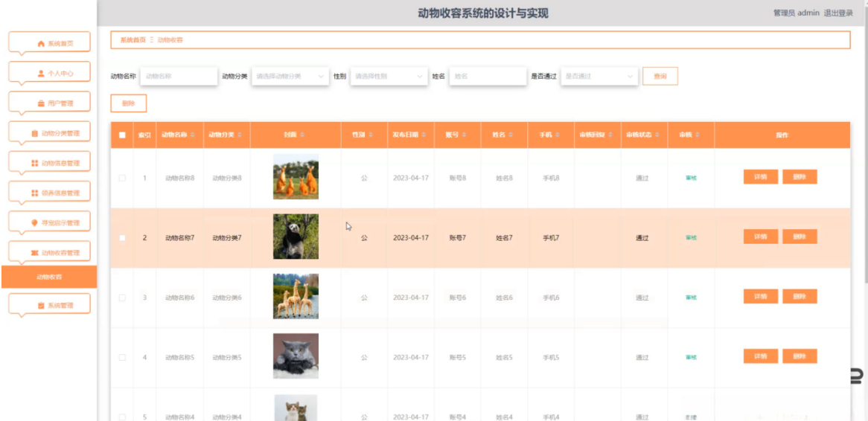868x421 pixels.
Task: Select the highlighted 动物收容 submenu item
Action: pyautogui.click(x=49, y=277)
